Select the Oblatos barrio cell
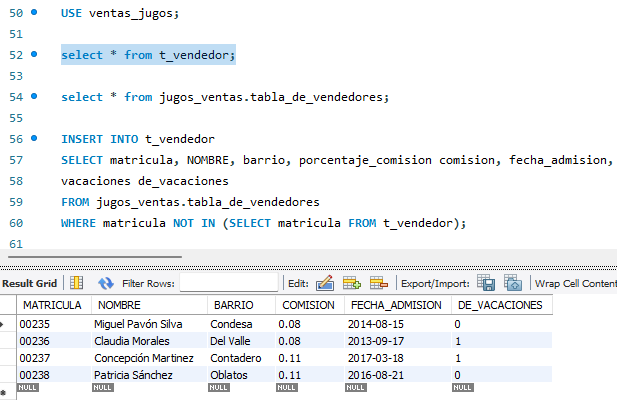Viewport: 617px width, 400px height. [x=242, y=375]
